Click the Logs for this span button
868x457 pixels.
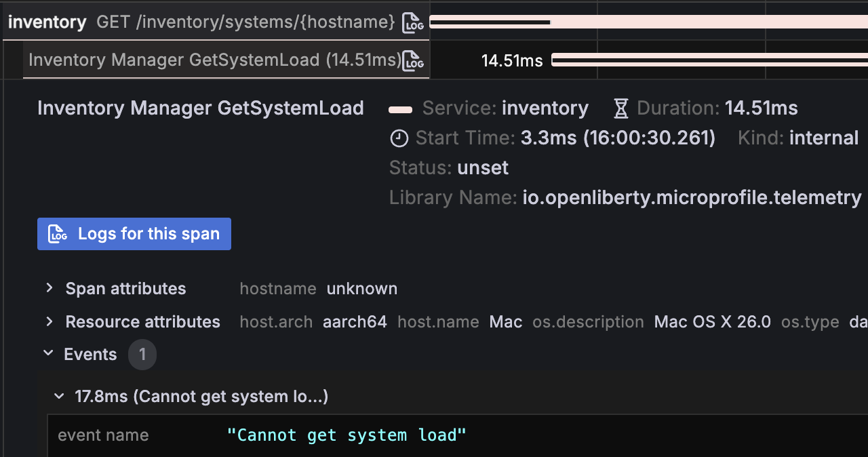pos(134,233)
